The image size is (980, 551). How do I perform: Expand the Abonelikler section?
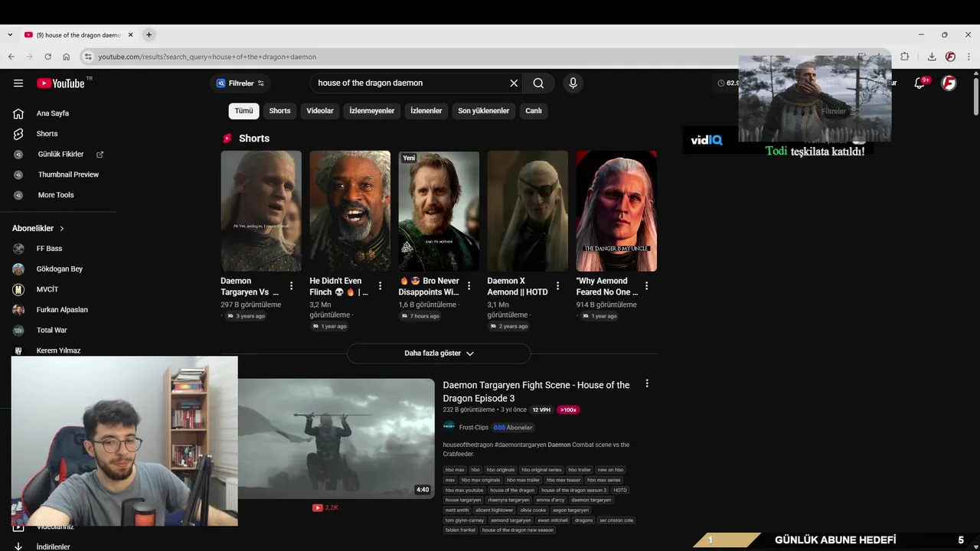point(38,228)
